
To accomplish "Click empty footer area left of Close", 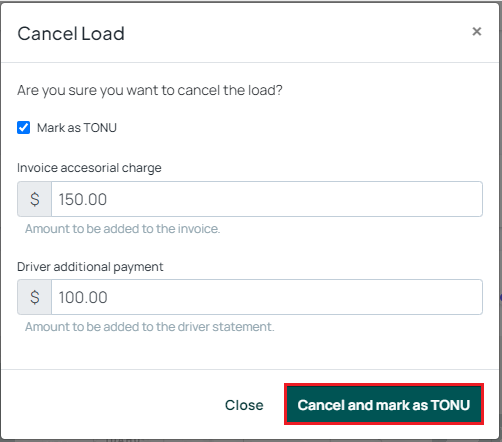I will [110, 404].
